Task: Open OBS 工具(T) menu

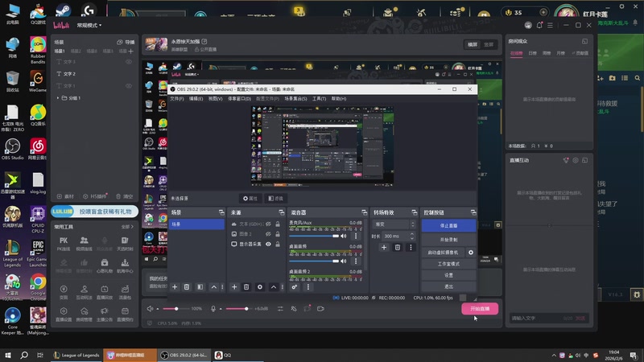Action: [319, 99]
